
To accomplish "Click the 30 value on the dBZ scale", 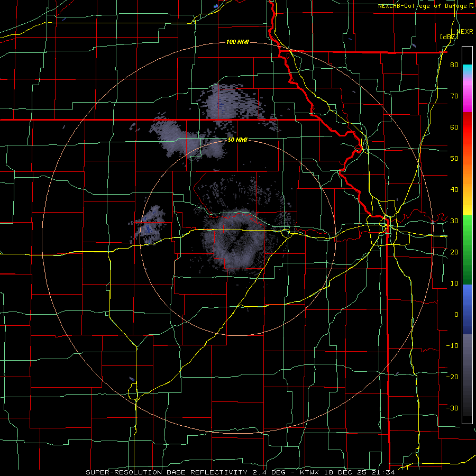I will coord(454,221).
